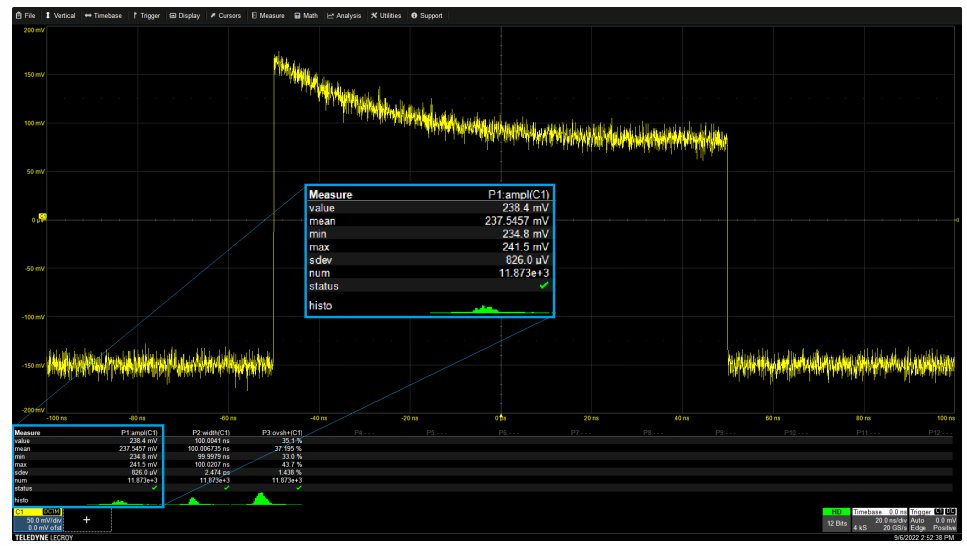Open the Support menu
Screen dimensions: 967x546
click(427, 16)
